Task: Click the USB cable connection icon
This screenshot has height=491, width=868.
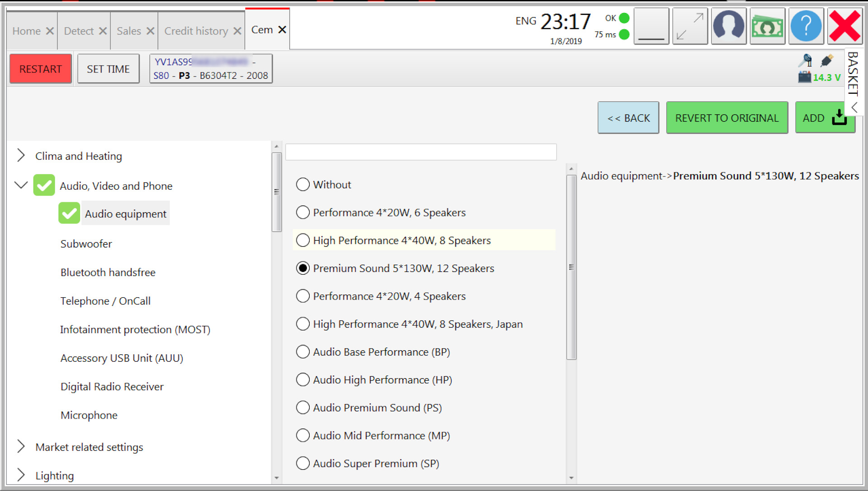Action: (827, 60)
